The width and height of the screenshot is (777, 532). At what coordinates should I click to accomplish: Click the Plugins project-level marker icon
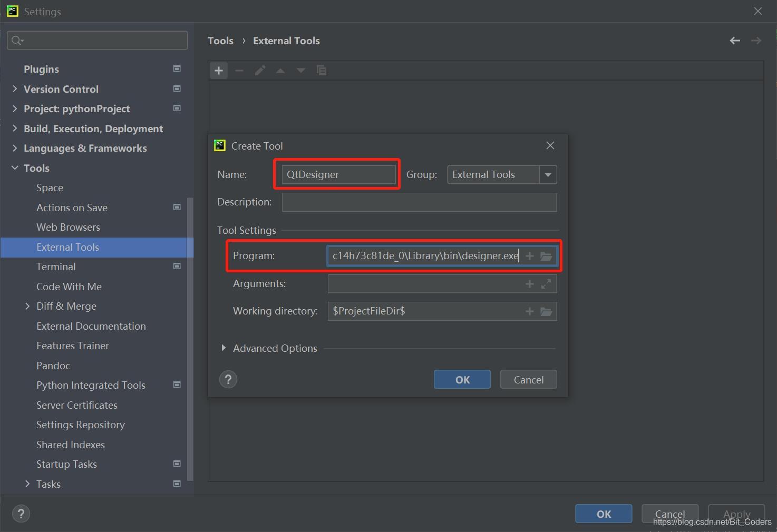coord(177,68)
